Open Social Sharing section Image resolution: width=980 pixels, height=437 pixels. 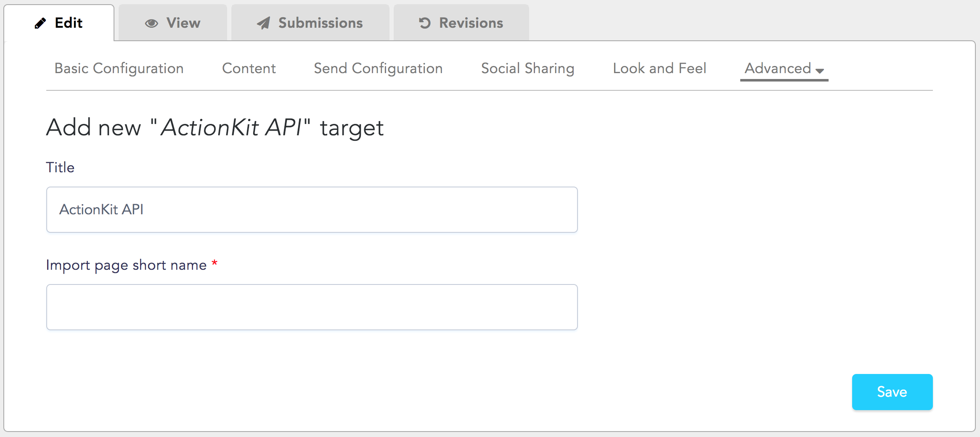(528, 68)
